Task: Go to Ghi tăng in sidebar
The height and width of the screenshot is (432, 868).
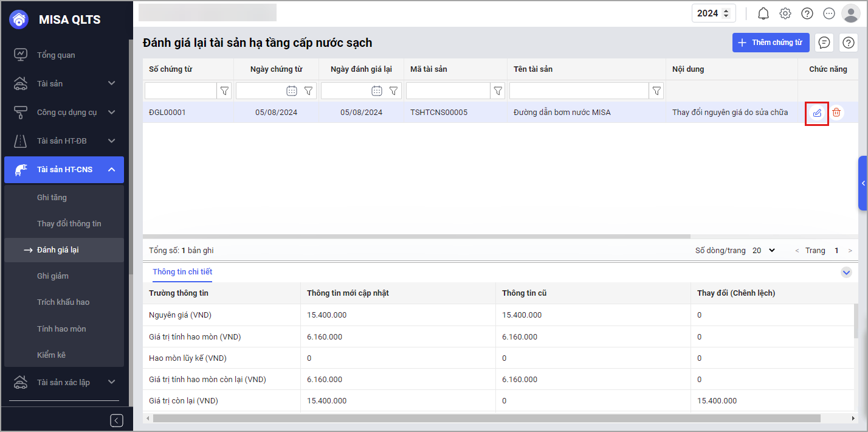Action: click(52, 198)
